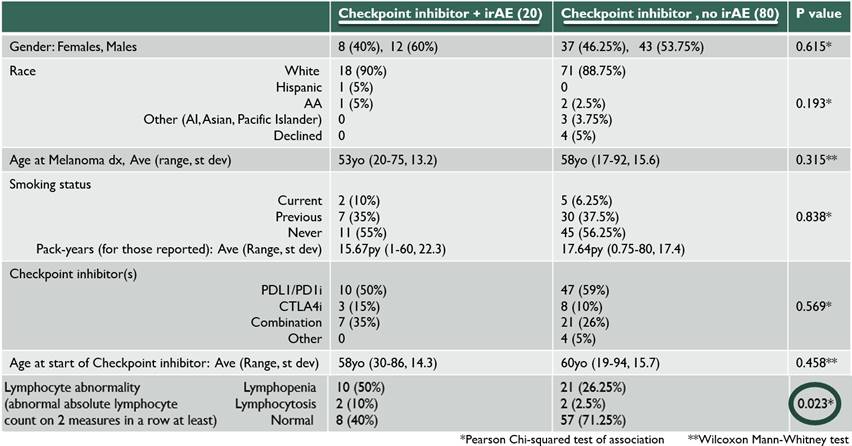Select the Wilcoxon Mann-Whitney test footnote
852x446 pixels.
[x=763, y=438]
